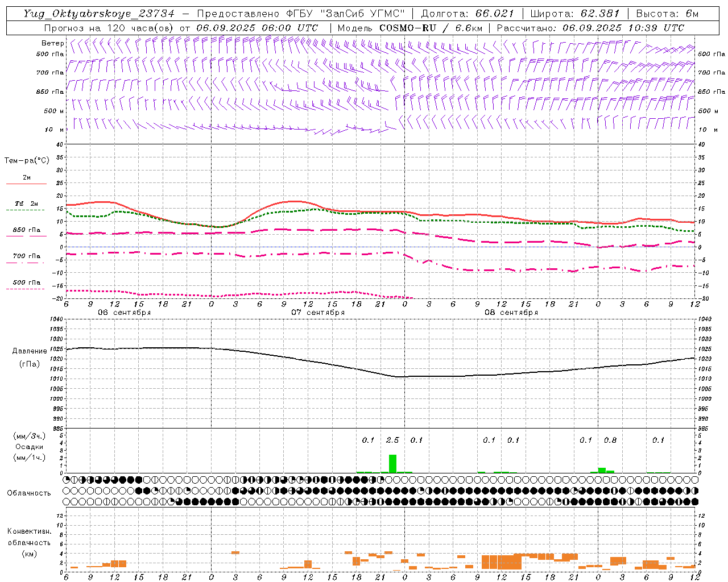Image resolution: width=728 pixels, height=582 pixels.
Task: Click the 2м temperature legend entry
Action: coord(27,178)
